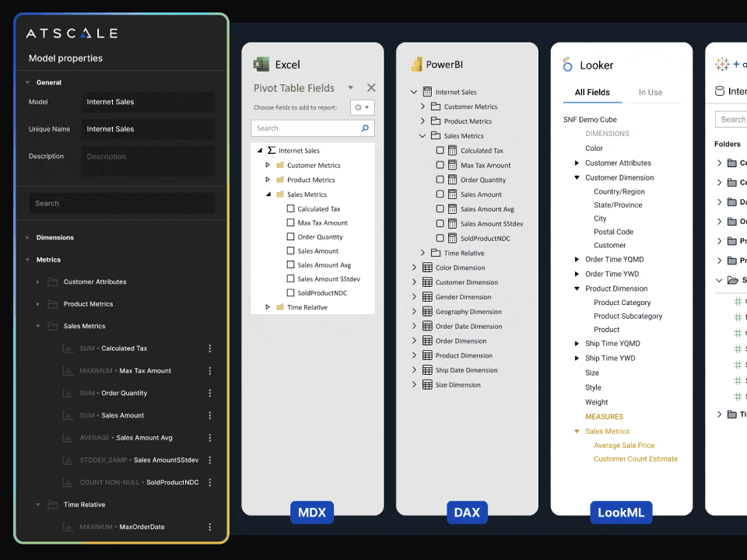
Task: Click the sigma icon next to Internet Sales in Excel
Action: click(272, 150)
